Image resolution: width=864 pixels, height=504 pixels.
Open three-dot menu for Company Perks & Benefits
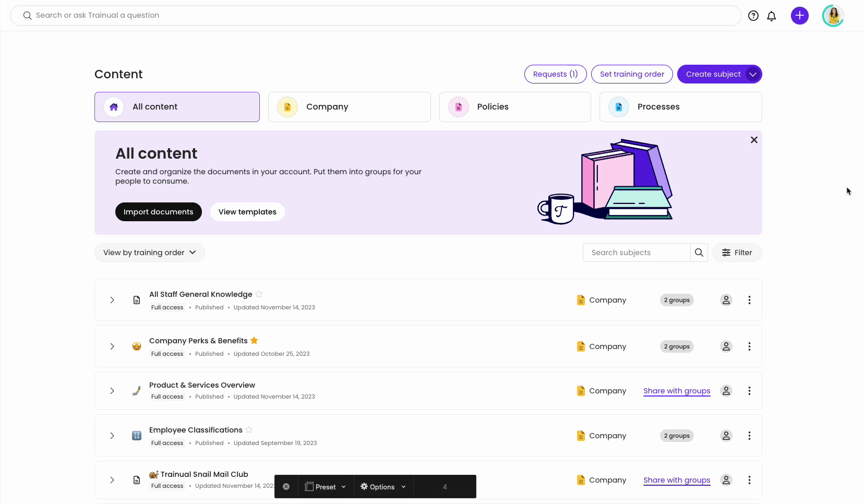(x=749, y=346)
